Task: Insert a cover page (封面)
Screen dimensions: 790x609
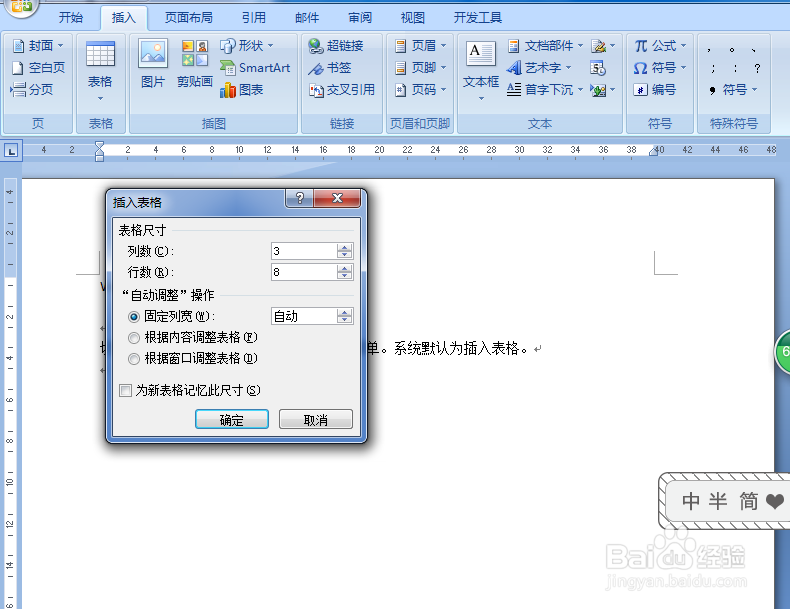Action: pos(38,46)
